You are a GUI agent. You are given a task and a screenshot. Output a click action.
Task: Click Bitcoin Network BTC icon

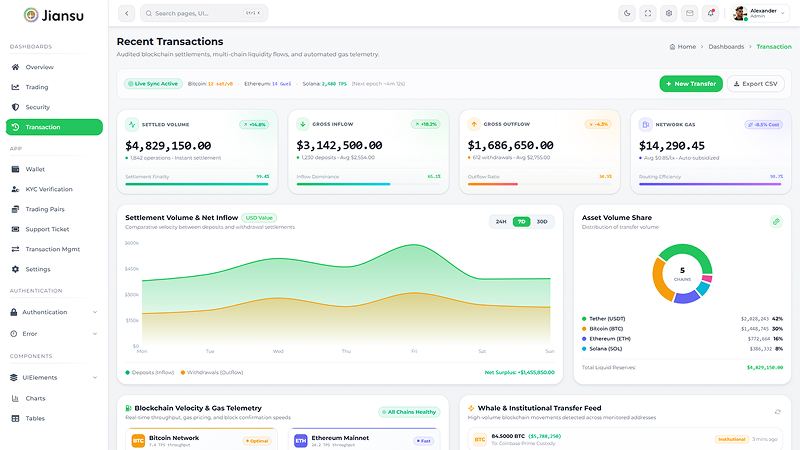click(x=138, y=441)
